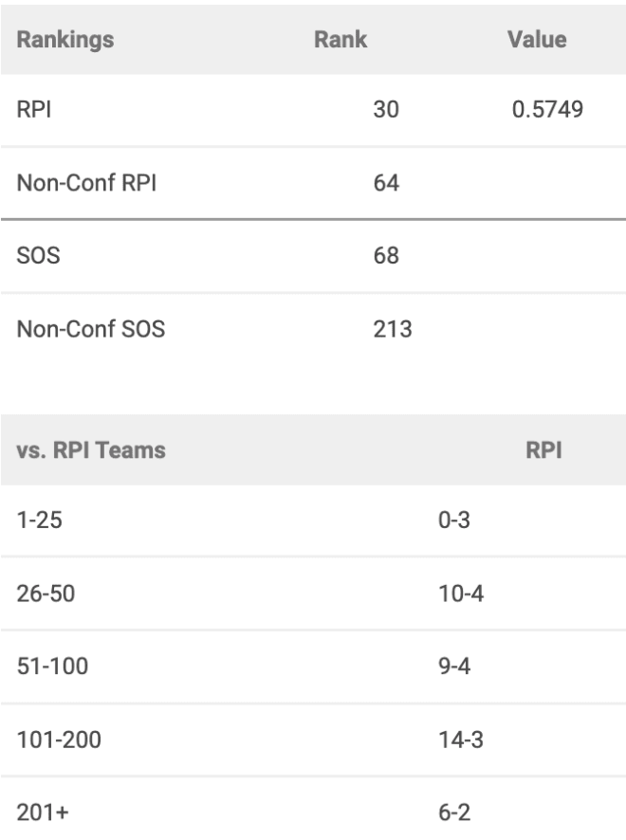Image resolution: width=626 pixels, height=840 pixels.
Task: Click the 10-4 record
Action: [461, 593]
